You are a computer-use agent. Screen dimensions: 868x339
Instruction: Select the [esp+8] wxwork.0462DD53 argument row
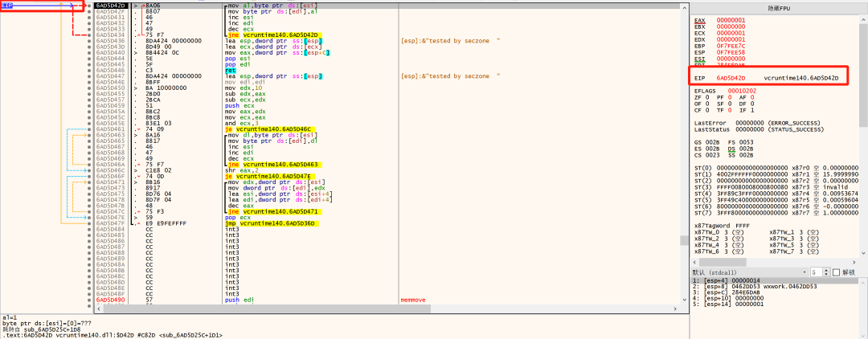click(739, 287)
